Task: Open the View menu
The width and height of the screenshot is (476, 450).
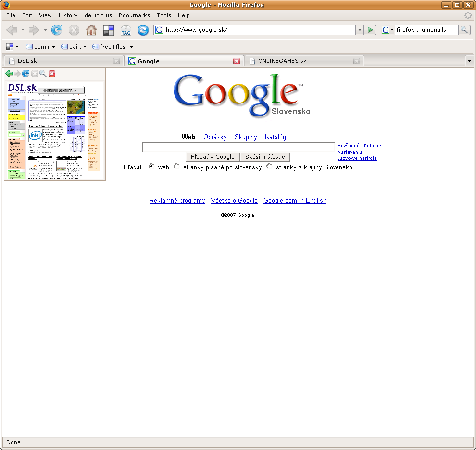Action: [45, 15]
